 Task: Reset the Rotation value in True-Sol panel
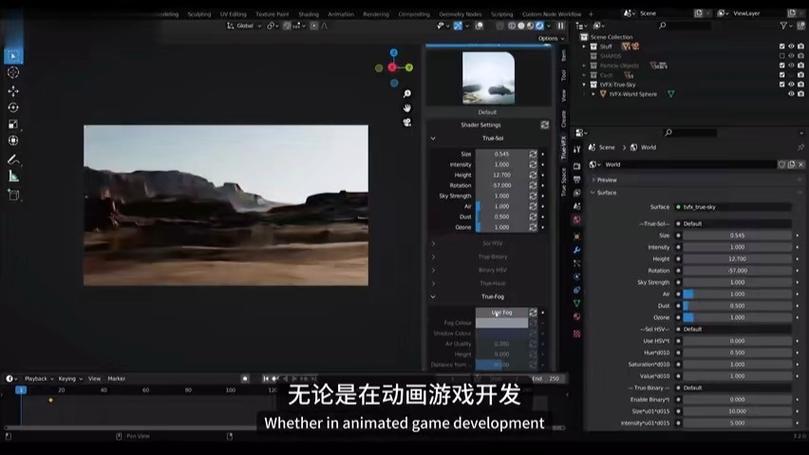coord(533,185)
